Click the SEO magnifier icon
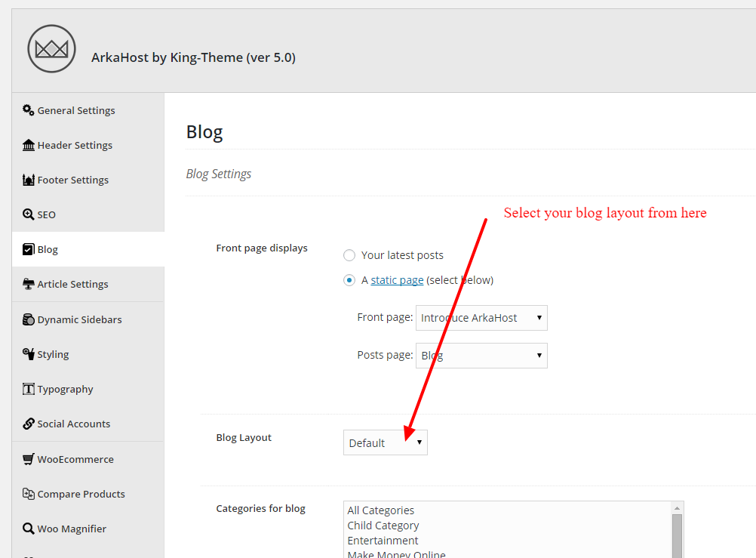This screenshot has width=756, height=558. (29, 214)
